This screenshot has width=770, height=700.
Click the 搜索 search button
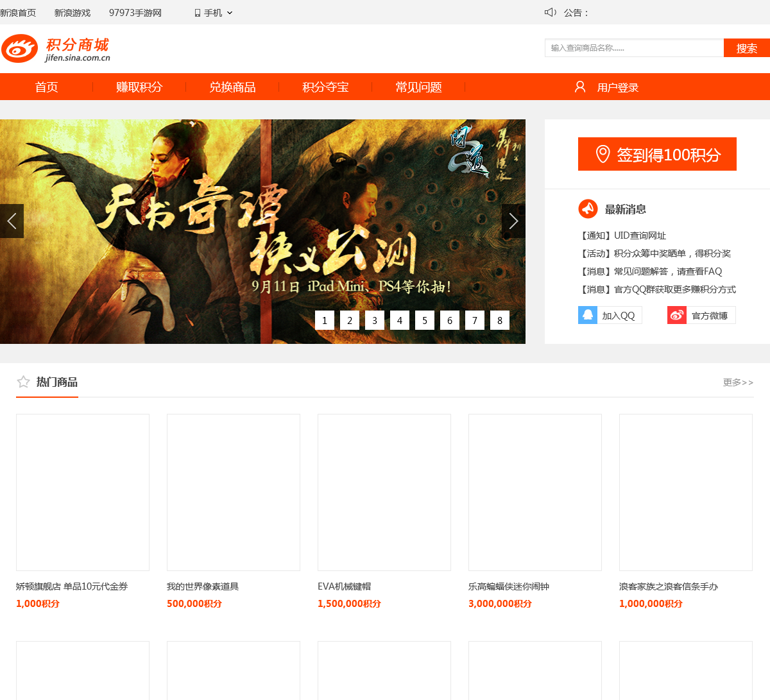(x=747, y=48)
